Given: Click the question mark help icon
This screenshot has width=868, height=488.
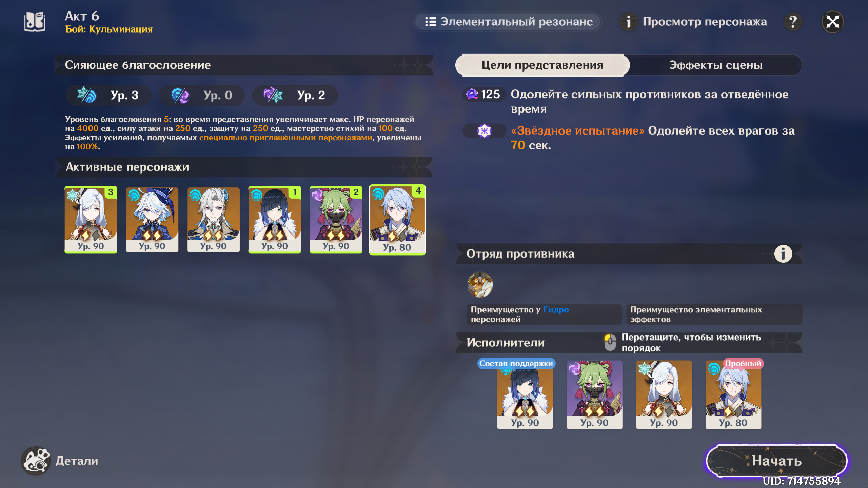Looking at the screenshot, I should (x=793, y=22).
